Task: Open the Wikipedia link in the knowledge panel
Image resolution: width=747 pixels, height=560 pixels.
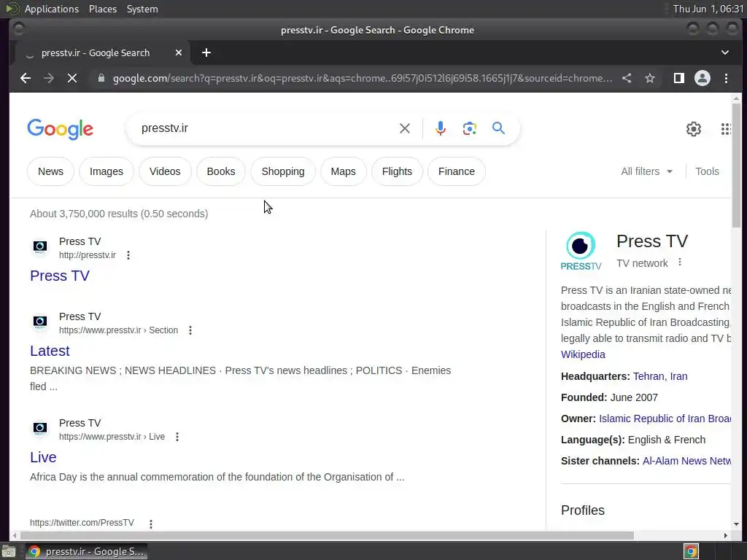Action: [x=583, y=354]
